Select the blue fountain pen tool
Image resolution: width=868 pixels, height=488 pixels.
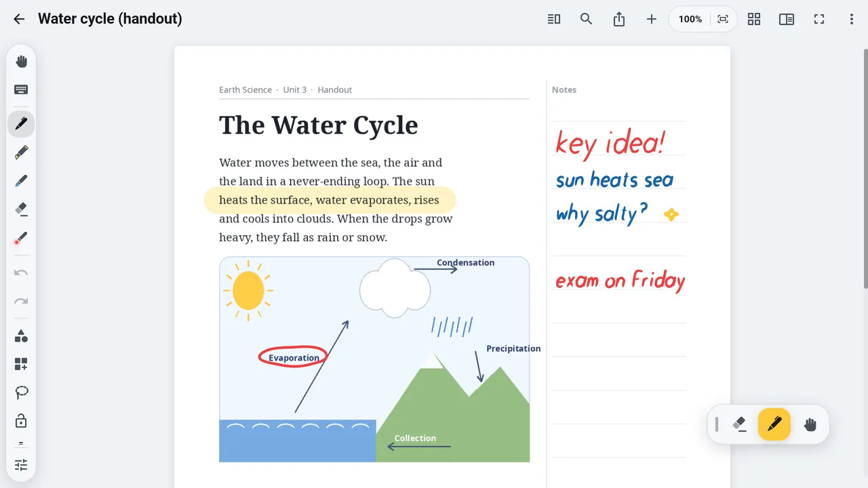click(x=21, y=181)
